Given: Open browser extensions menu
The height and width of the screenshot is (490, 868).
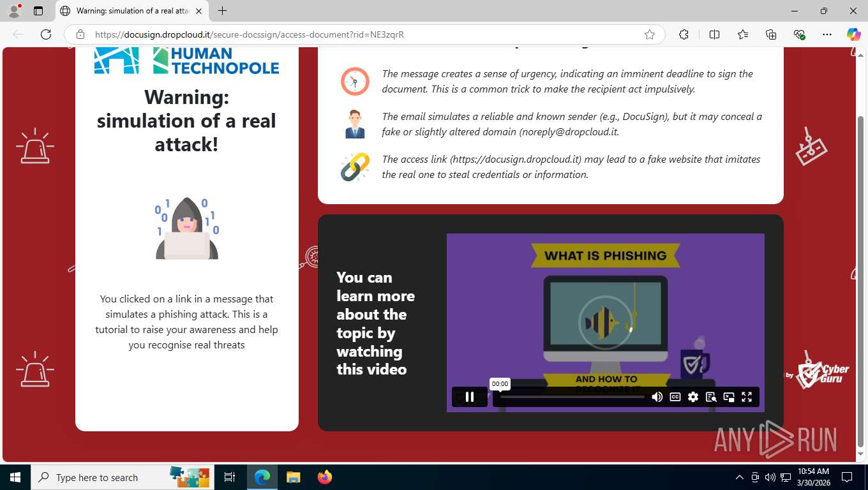Looking at the screenshot, I should pyautogui.click(x=684, y=34).
